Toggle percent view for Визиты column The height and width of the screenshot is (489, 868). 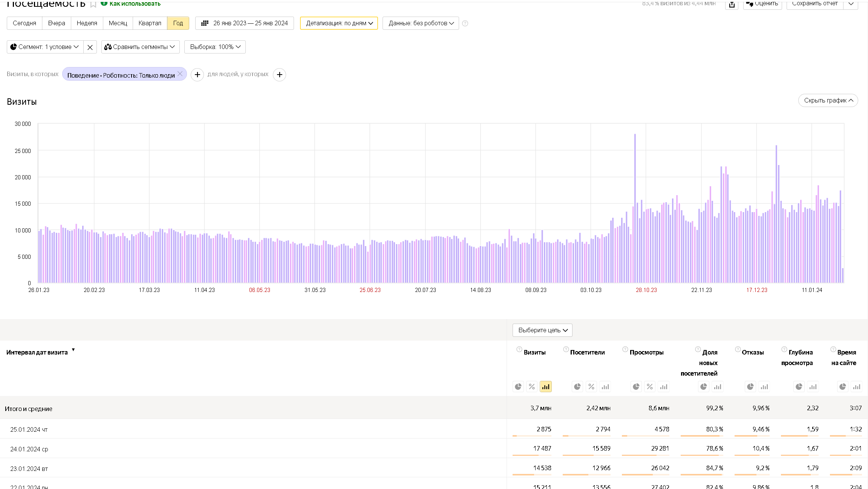[532, 387]
